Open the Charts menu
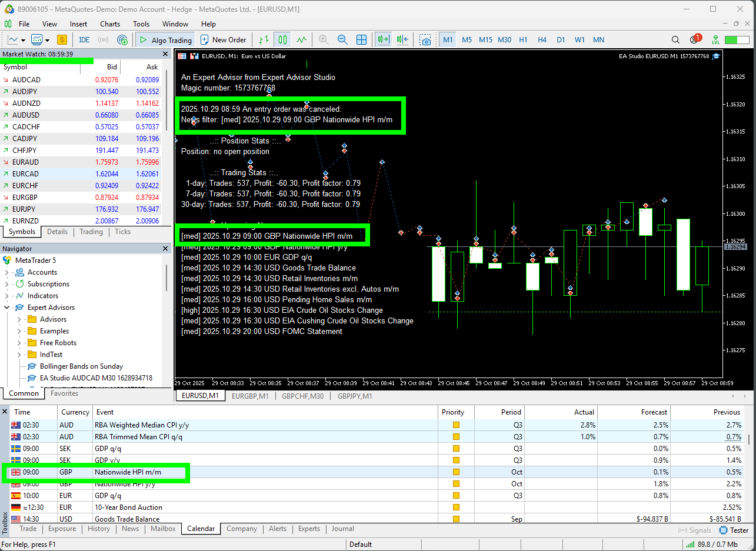The height and width of the screenshot is (551, 756). click(x=110, y=24)
